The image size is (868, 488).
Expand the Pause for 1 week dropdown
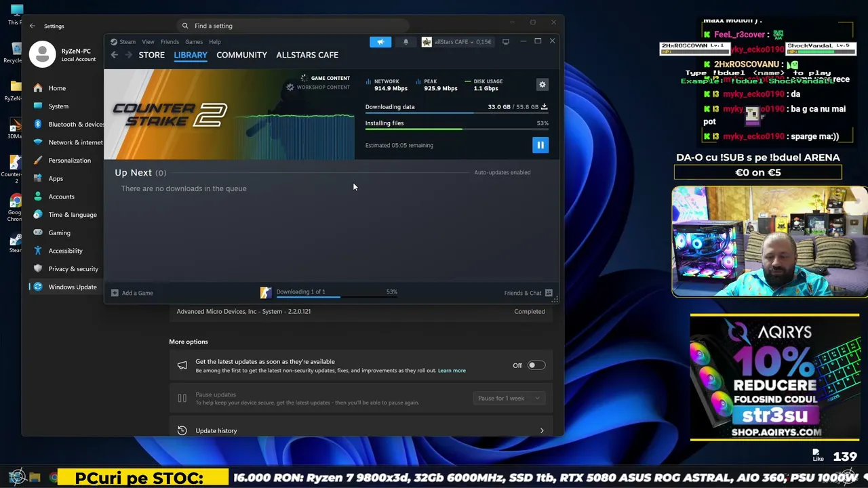pos(509,399)
